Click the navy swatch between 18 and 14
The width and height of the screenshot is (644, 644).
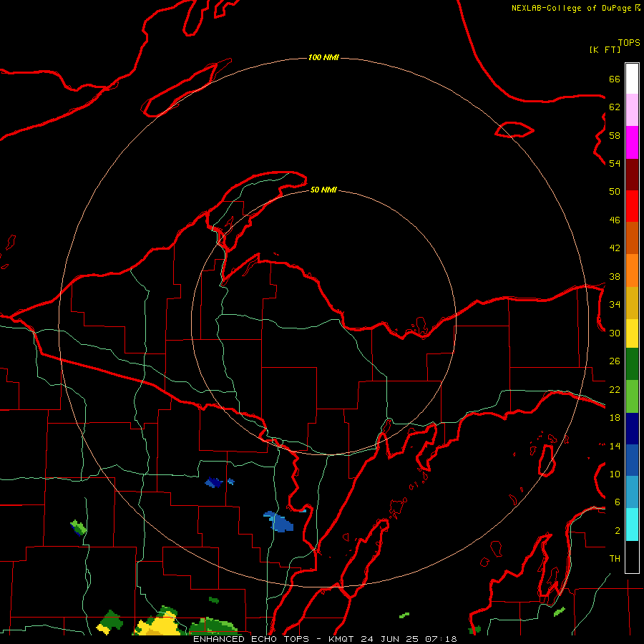[x=632, y=429]
